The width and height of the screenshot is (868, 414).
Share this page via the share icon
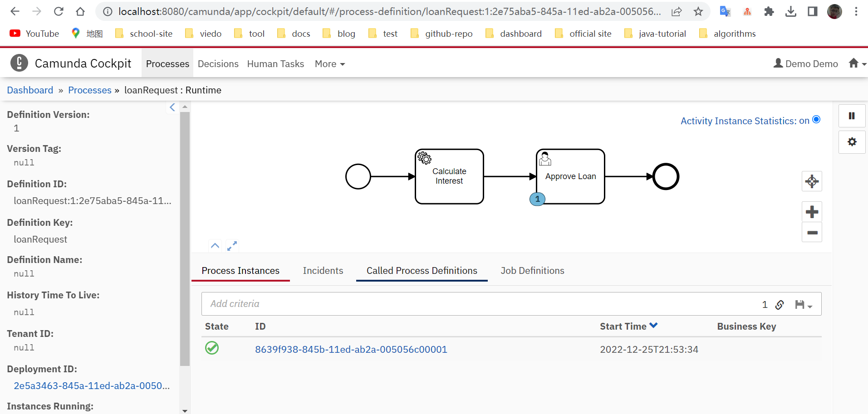677,12
